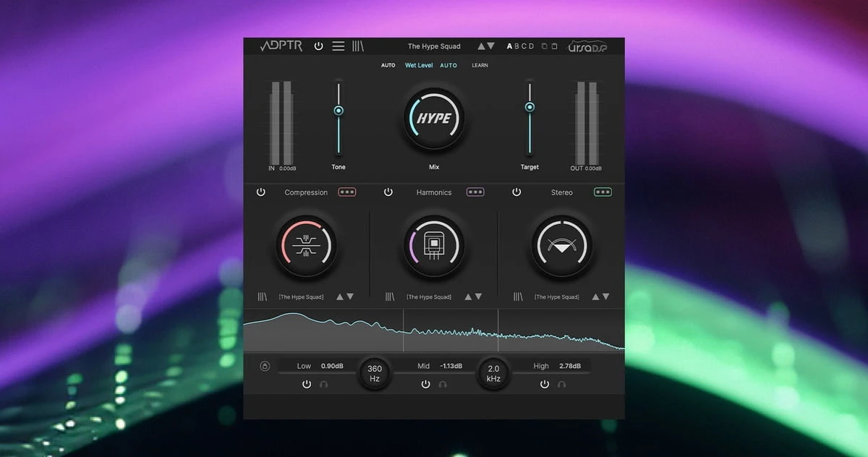
Task: Paste the copied A/B state
Action: point(554,46)
